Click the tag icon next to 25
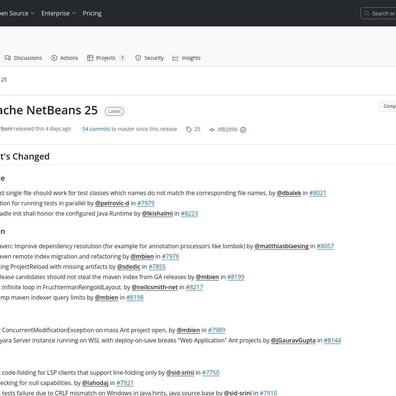This screenshot has width=396, height=396. click(189, 129)
